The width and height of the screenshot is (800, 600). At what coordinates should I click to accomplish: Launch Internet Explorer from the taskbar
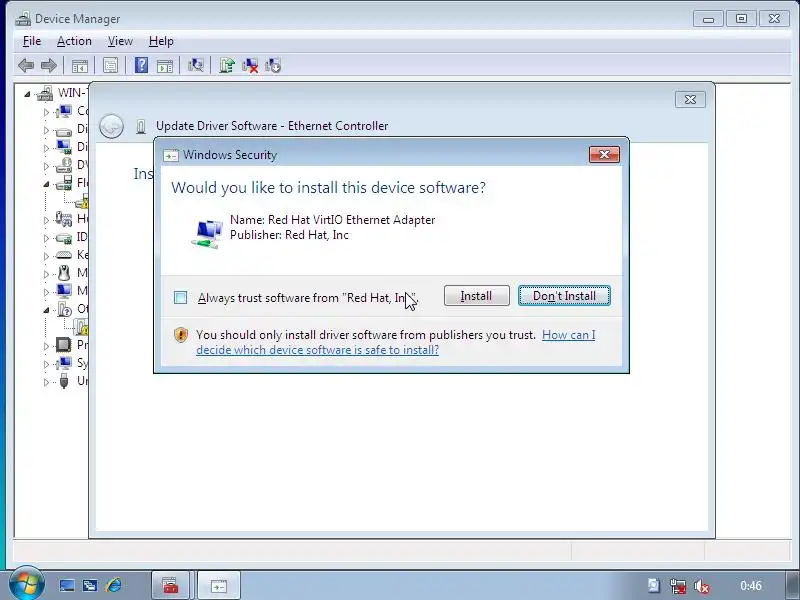coord(113,586)
